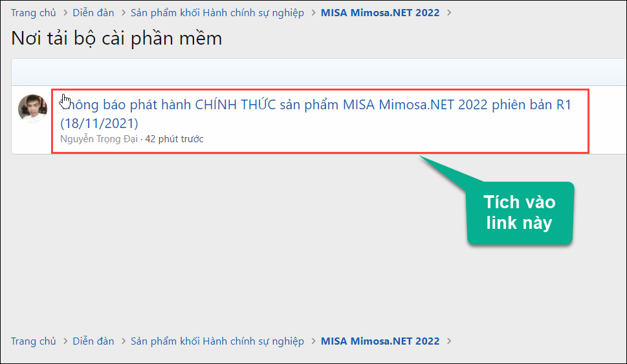
Task: Open the bottom 'Trang chủ' breadcrumb link
Action: [33, 341]
